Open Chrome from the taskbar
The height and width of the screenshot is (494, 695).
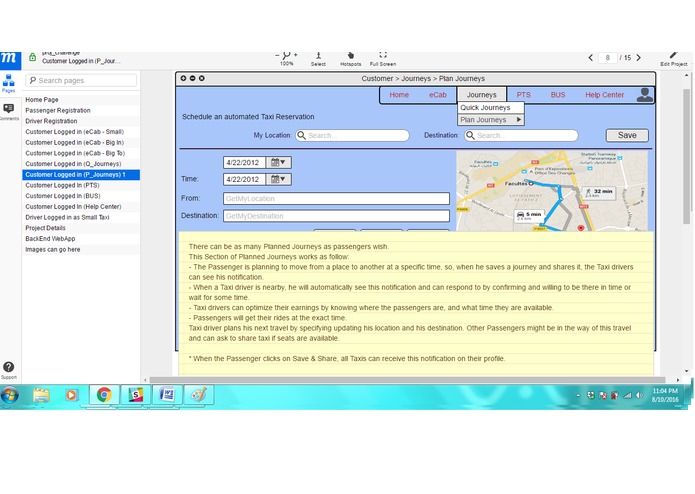(x=104, y=395)
